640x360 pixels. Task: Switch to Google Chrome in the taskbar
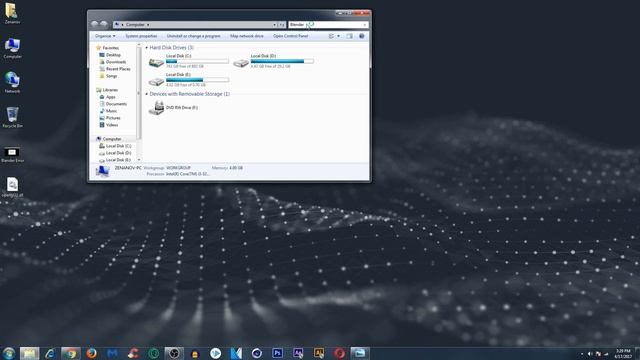pyautogui.click(x=71, y=353)
